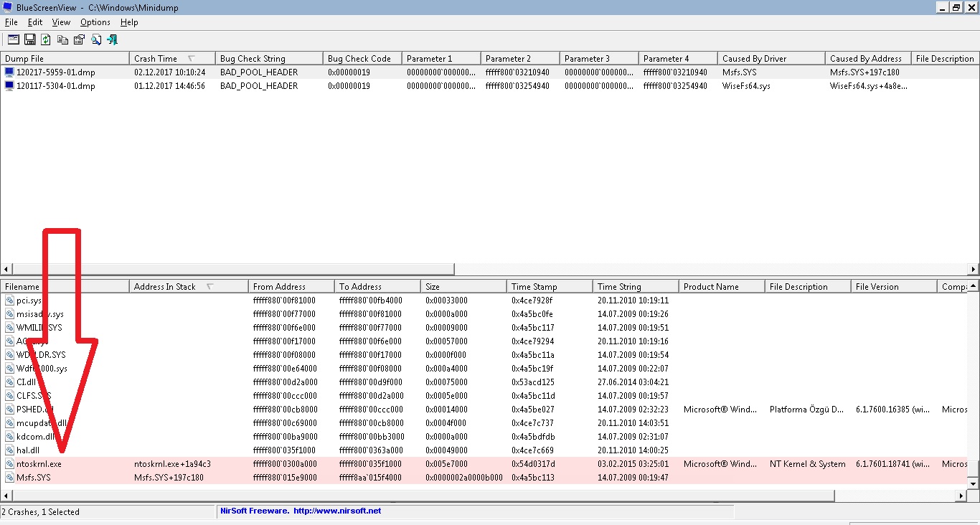Click the Msfs.SYS+197c180 cell in the Address In Stack column
The width and height of the screenshot is (980, 525).
click(169, 478)
